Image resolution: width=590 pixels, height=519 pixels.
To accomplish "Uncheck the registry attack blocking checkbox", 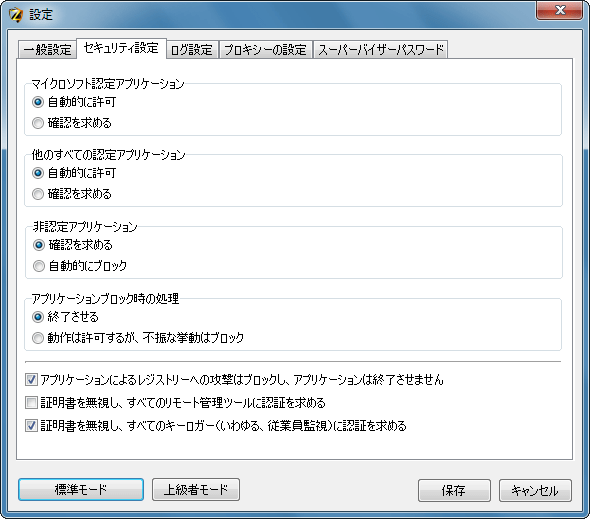I will 31,380.
